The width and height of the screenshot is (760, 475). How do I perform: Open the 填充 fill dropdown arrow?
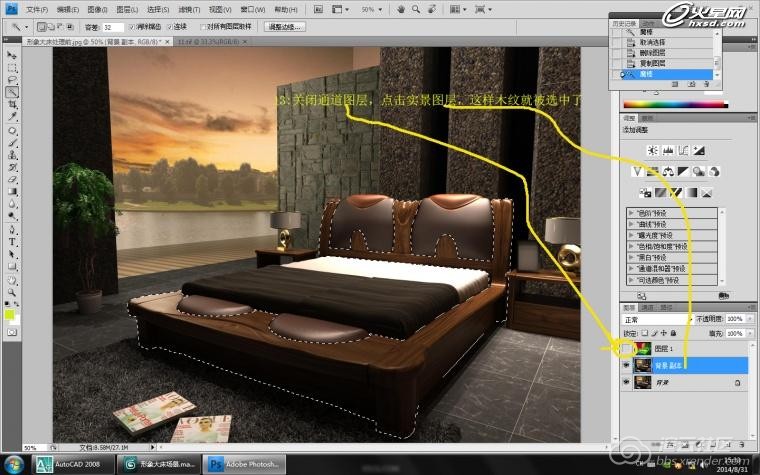click(750, 333)
